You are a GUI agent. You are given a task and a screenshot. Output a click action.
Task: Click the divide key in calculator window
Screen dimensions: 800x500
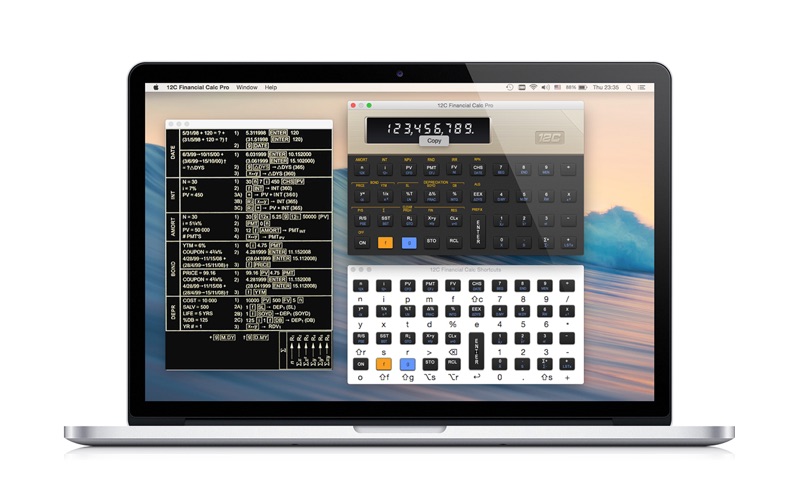click(568, 169)
